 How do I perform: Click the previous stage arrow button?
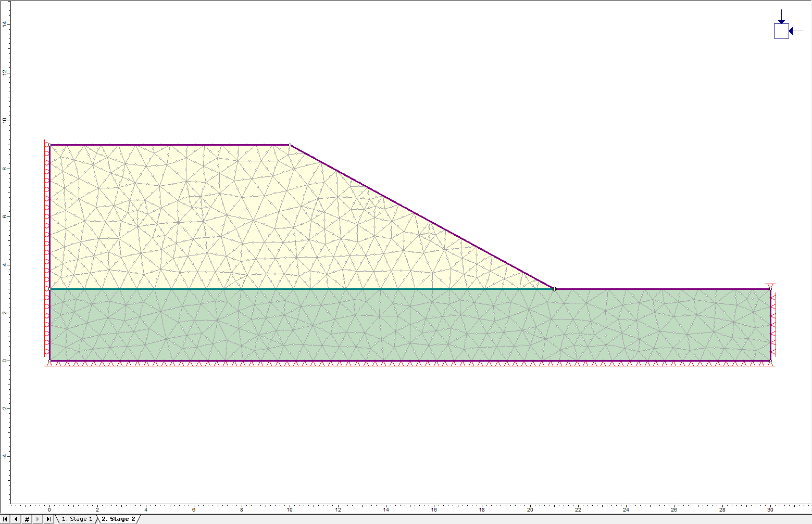16,519
